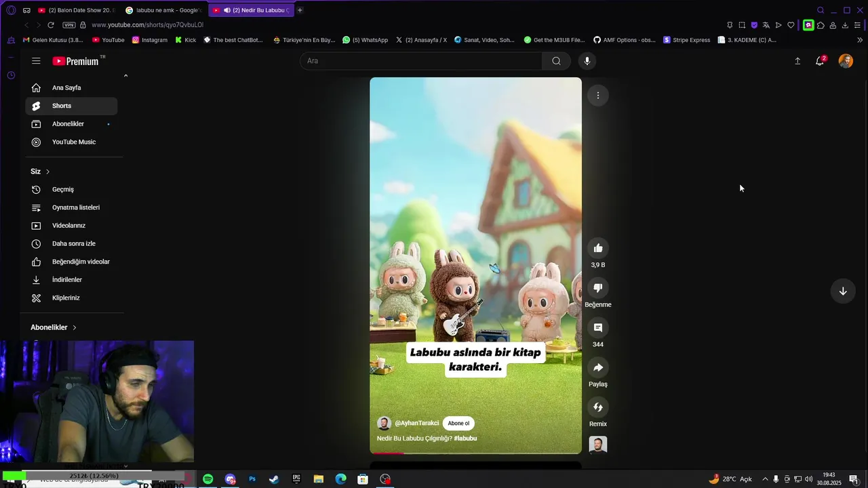The width and height of the screenshot is (868, 488).
Task: Click the YouTube search field Ara
Action: coord(420,61)
